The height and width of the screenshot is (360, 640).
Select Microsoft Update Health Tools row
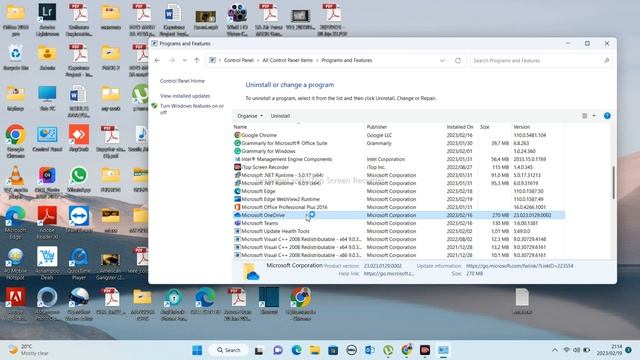(399, 231)
